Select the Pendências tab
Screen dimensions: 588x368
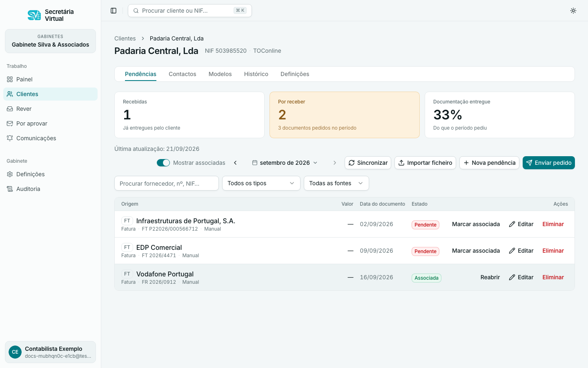140,74
